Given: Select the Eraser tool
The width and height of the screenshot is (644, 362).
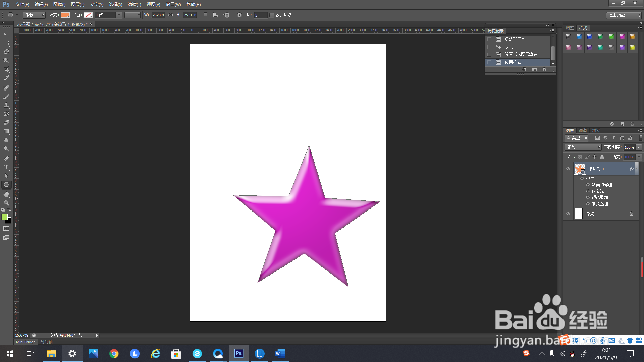Looking at the screenshot, I should [6, 123].
